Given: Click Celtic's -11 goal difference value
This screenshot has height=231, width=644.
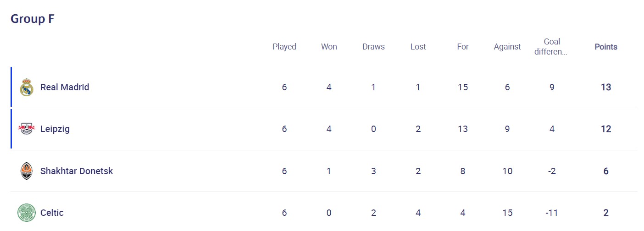Looking at the screenshot, I should (552, 213).
